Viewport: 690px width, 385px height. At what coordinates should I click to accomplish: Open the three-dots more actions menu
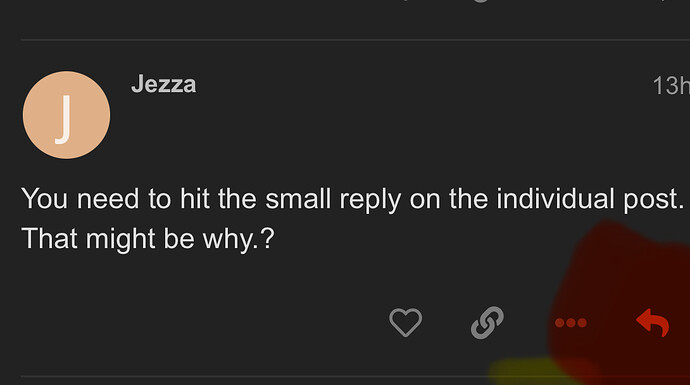[571, 323]
